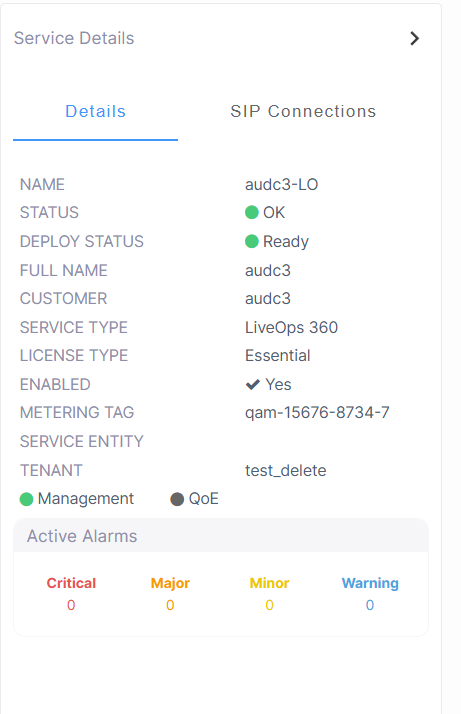Open the Major alarms count
The height and width of the screenshot is (714, 461).
[170, 605]
